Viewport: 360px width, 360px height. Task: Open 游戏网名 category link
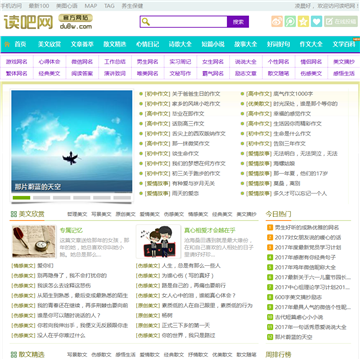(17, 62)
